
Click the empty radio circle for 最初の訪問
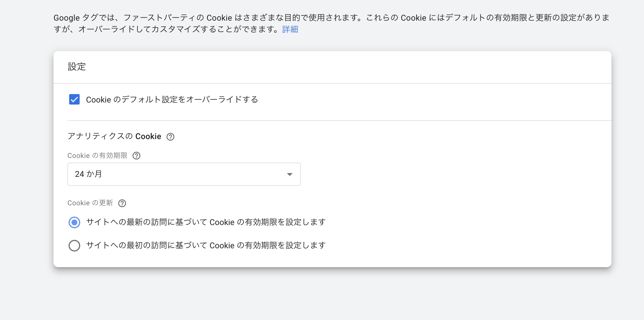tap(74, 246)
